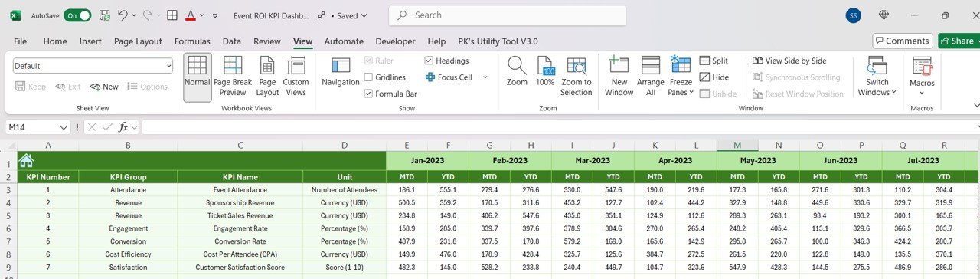Enable the Gridlines checkbox
Viewport: 980px width, 279px height.
[x=369, y=77]
